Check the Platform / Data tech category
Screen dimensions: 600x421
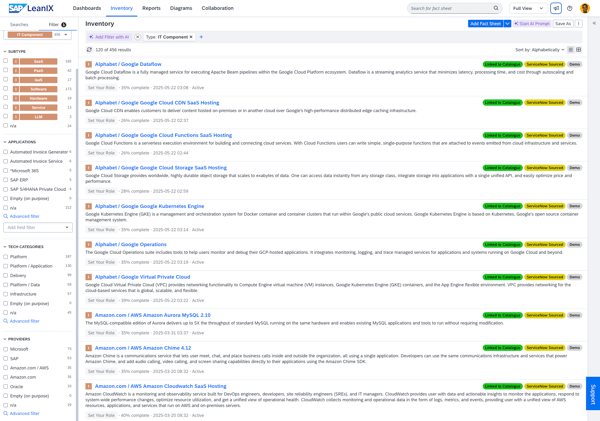click(5, 285)
